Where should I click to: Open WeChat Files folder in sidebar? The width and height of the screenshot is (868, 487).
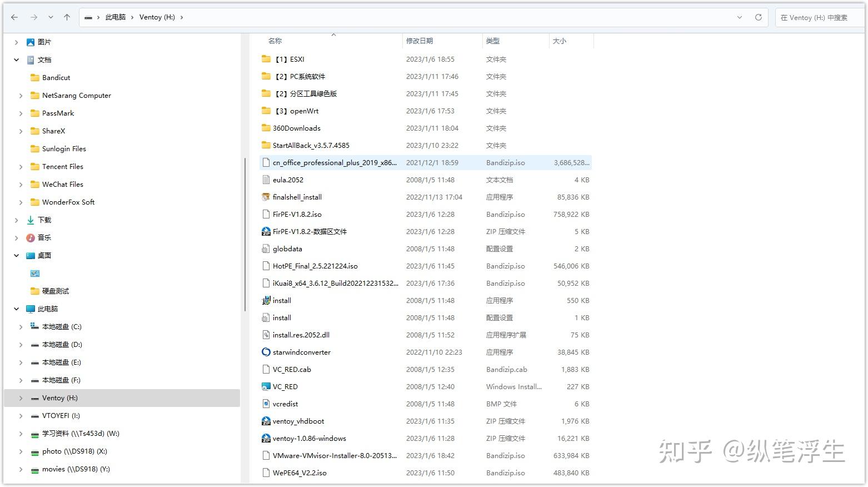pos(63,185)
